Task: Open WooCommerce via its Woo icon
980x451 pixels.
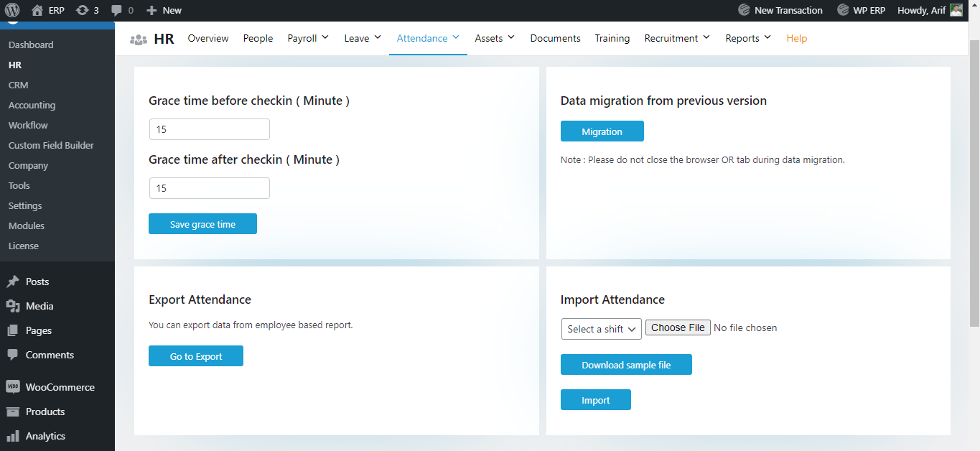Action: tap(12, 387)
